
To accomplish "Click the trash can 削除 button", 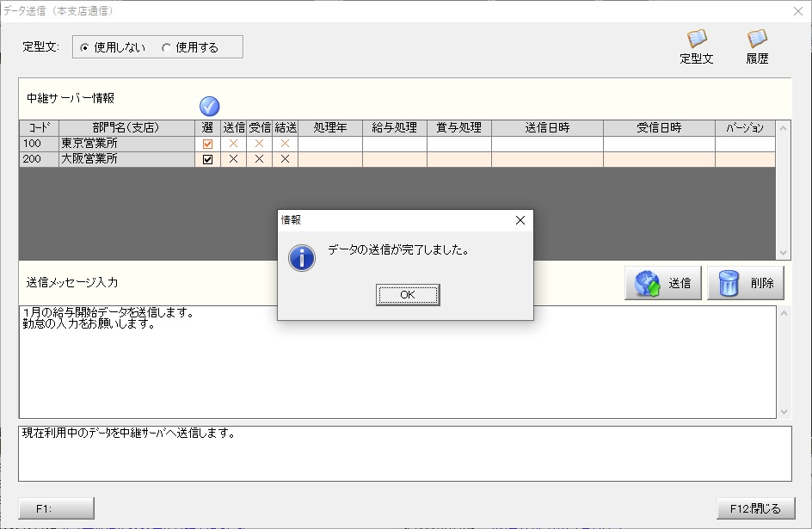I will tap(745, 283).
